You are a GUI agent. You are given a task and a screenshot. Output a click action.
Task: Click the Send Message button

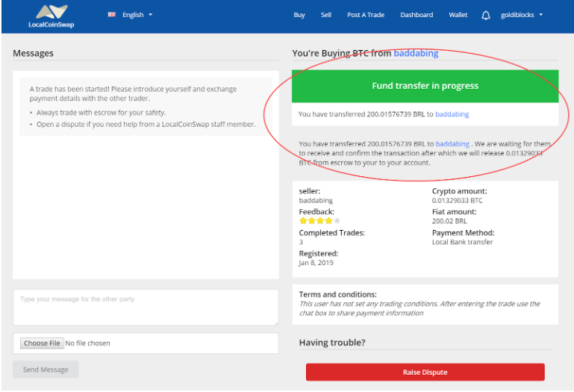point(46,370)
